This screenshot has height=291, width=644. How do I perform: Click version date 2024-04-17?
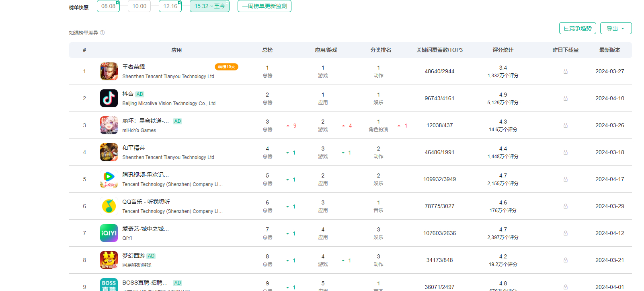(x=609, y=179)
